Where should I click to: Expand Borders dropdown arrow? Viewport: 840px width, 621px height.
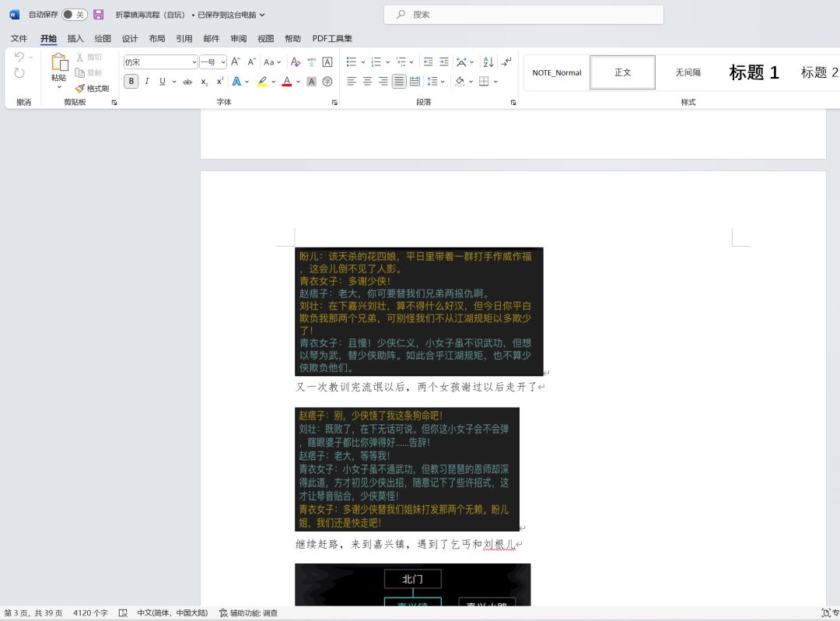coord(495,82)
